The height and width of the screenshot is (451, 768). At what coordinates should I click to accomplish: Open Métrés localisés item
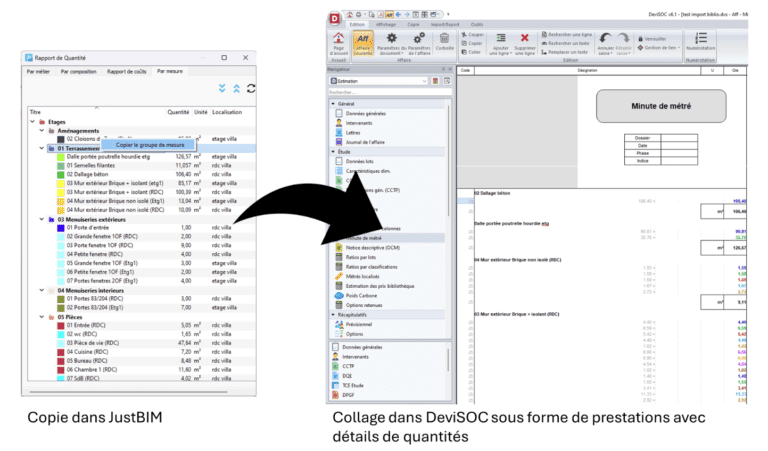point(362,277)
